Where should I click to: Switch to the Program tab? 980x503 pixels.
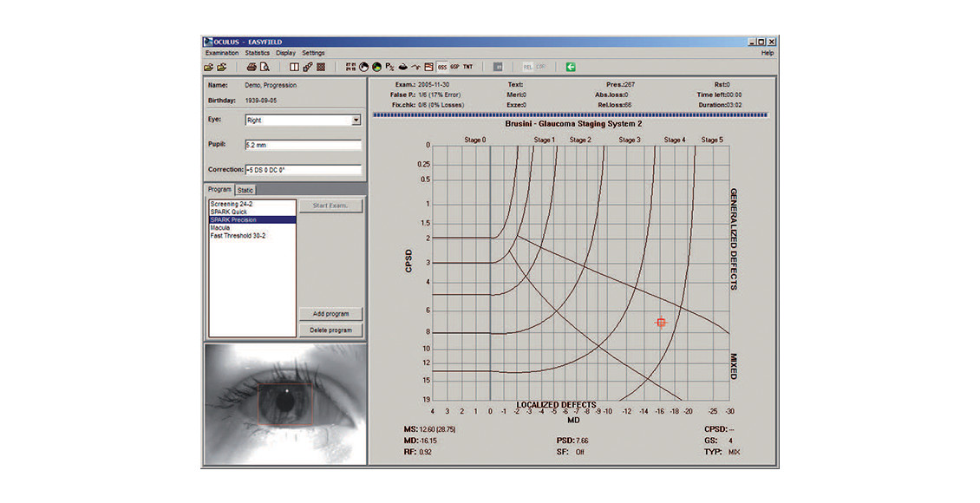219,189
